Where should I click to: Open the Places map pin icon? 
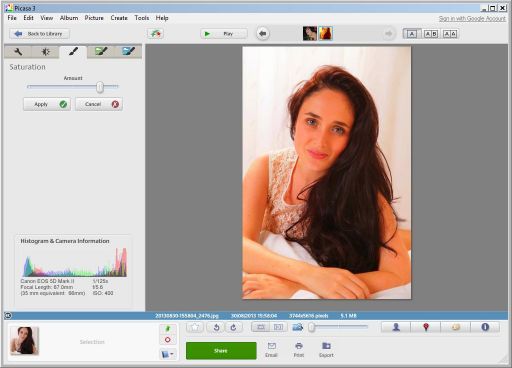click(x=426, y=327)
